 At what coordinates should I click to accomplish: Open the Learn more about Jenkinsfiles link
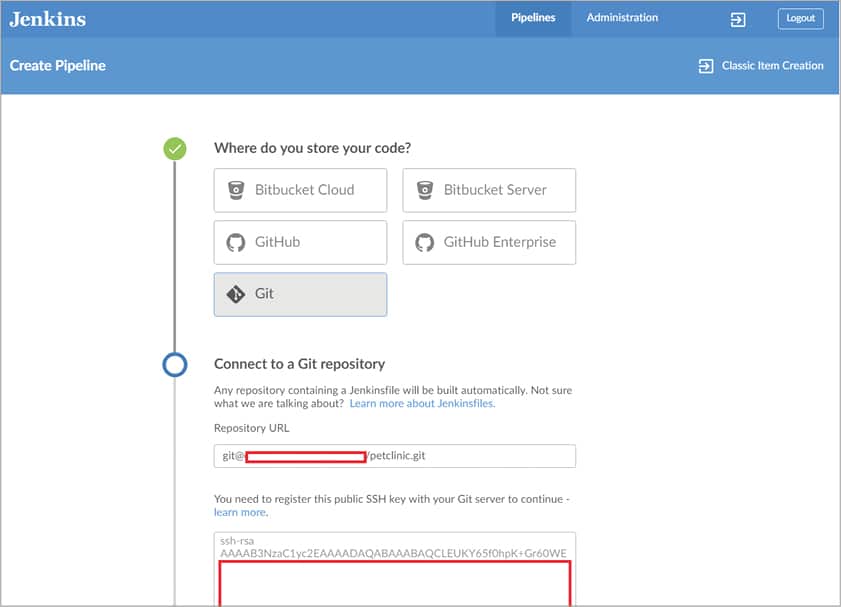[x=422, y=403]
